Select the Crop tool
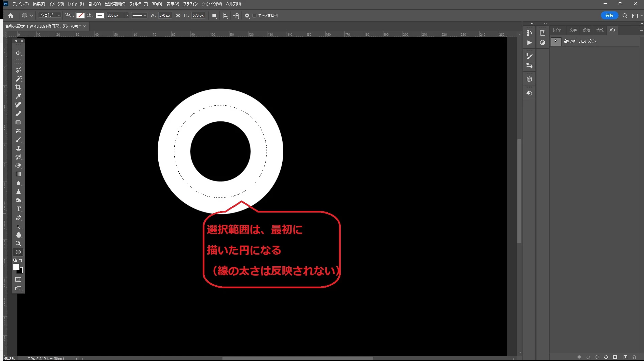This screenshot has width=644, height=361. 18,87
